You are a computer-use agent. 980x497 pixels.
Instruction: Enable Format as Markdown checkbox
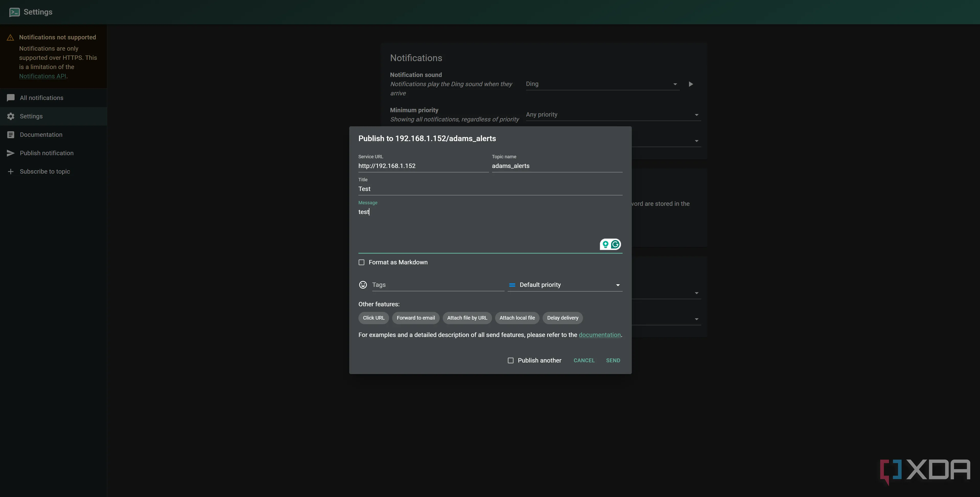(361, 262)
